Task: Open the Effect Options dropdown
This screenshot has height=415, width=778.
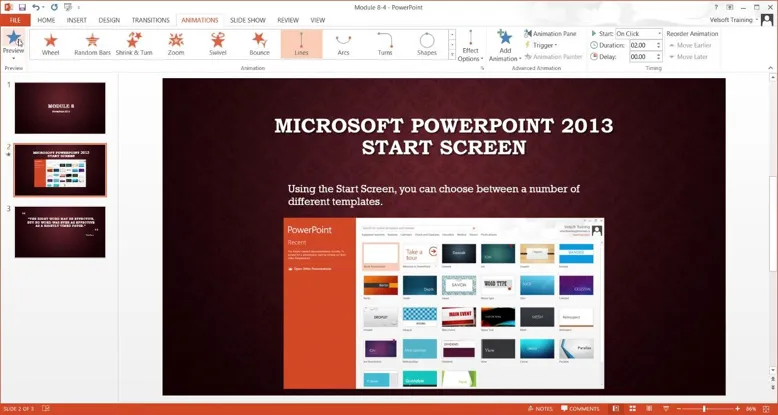Action: pyautogui.click(x=470, y=46)
